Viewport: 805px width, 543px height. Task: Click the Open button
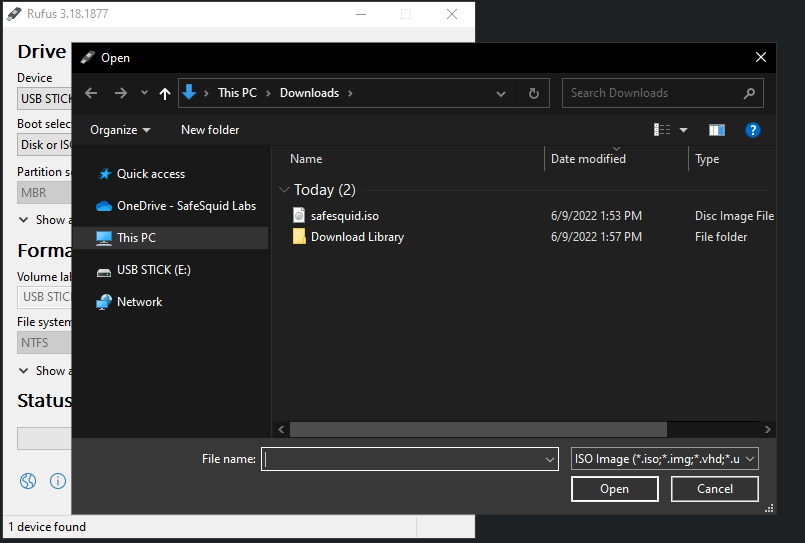point(615,489)
